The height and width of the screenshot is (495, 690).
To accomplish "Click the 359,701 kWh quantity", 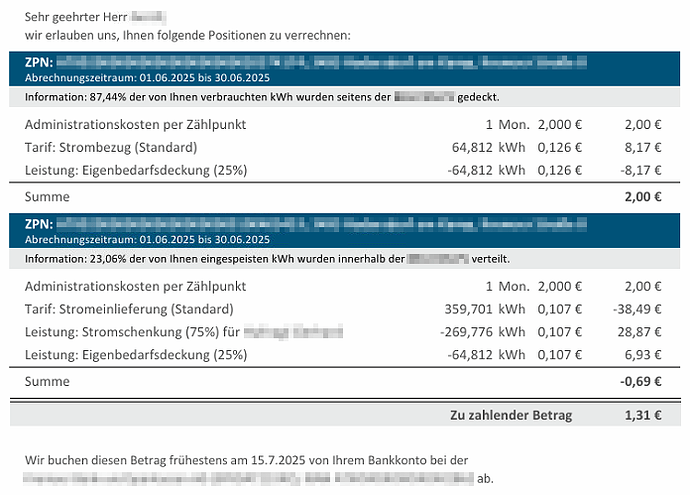I will coord(484,309).
